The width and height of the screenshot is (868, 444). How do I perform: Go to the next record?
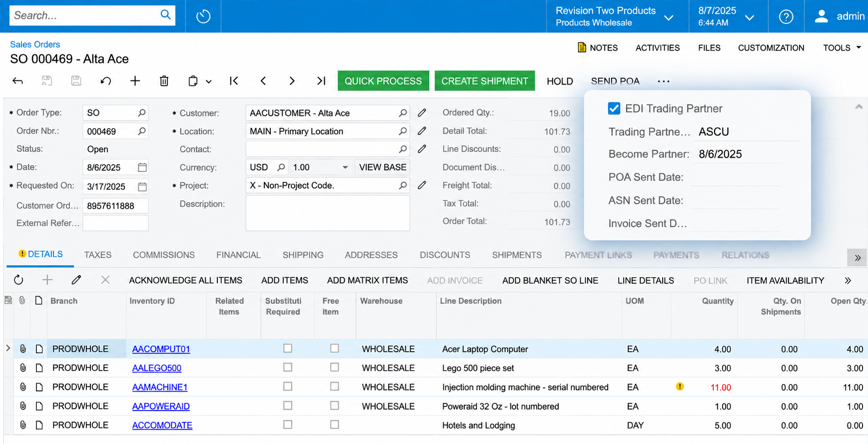(292, 81)
